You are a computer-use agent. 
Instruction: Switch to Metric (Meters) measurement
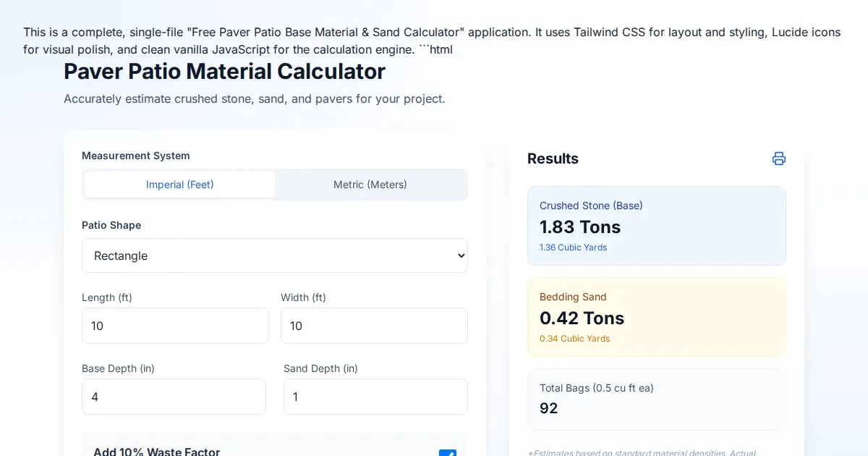coord(370,185)
